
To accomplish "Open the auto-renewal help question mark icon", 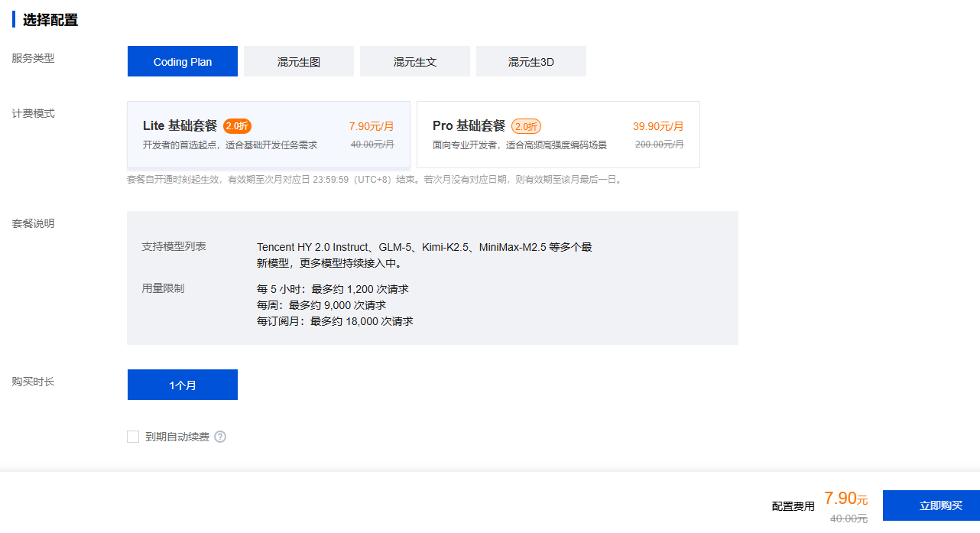I will click(220, 437).
